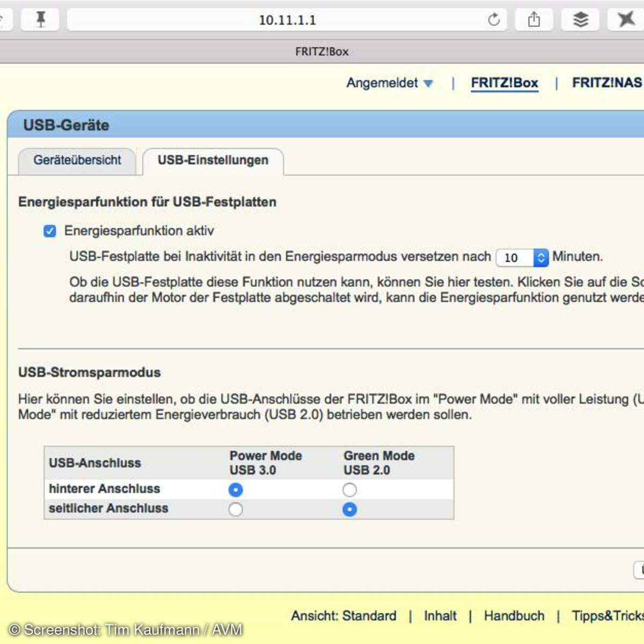Viewport: 644px width, 644px height.
Task: Open the FRITZ!Box link in header
Action: pos(504,83)
